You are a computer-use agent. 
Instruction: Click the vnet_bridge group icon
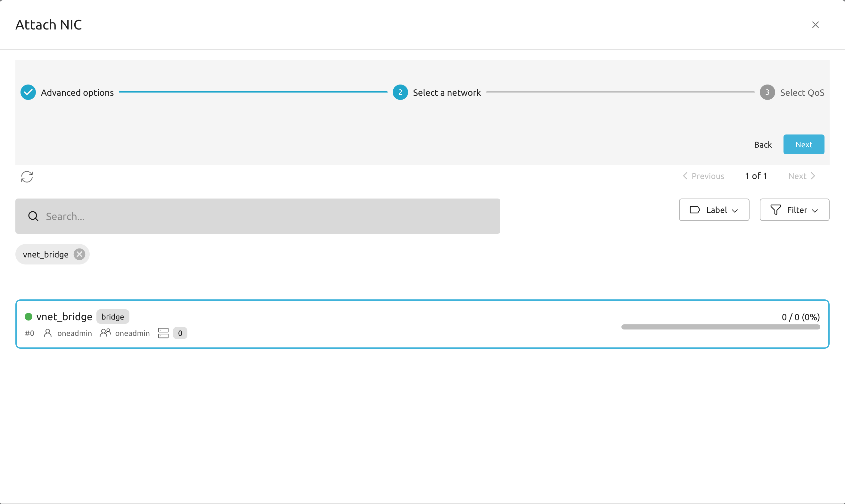[105, 333]
